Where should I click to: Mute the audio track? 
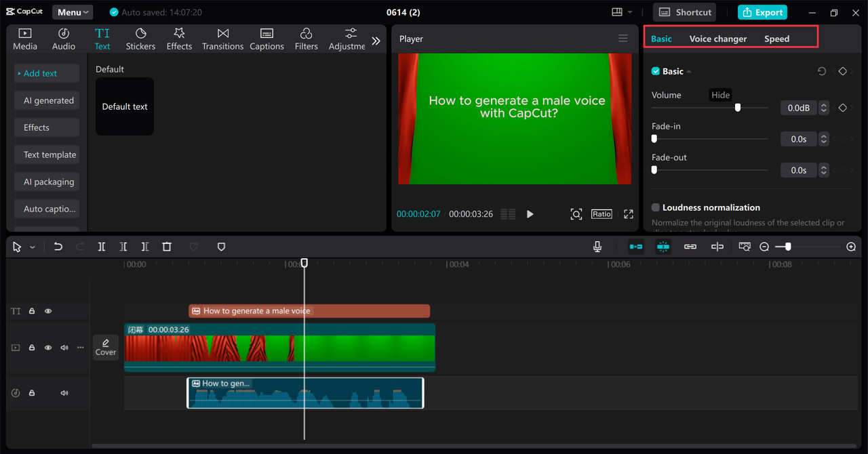(64, 393)
